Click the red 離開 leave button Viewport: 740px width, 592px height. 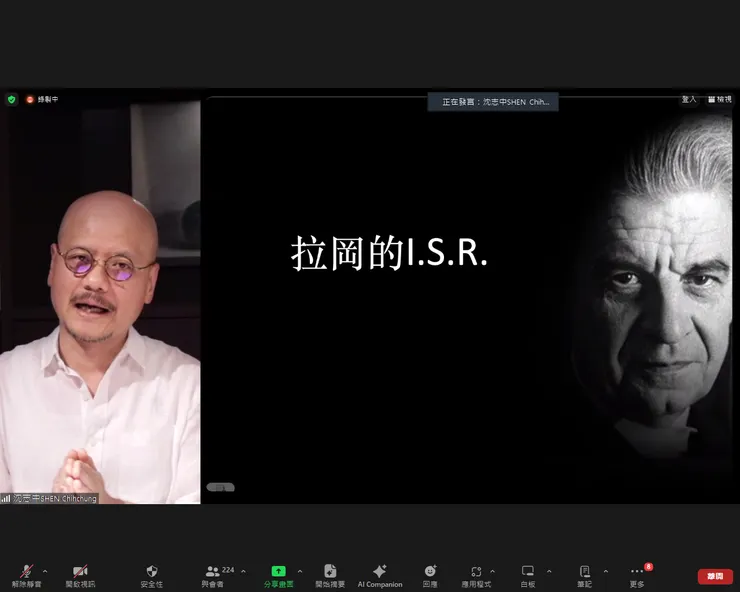click(x=715, y=576)
